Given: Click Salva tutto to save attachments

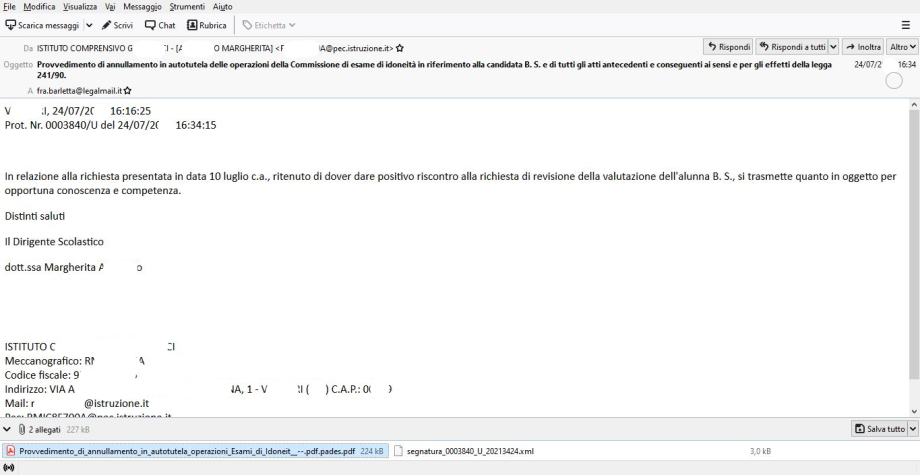Looking at the screenshot, I should [878, 429].
